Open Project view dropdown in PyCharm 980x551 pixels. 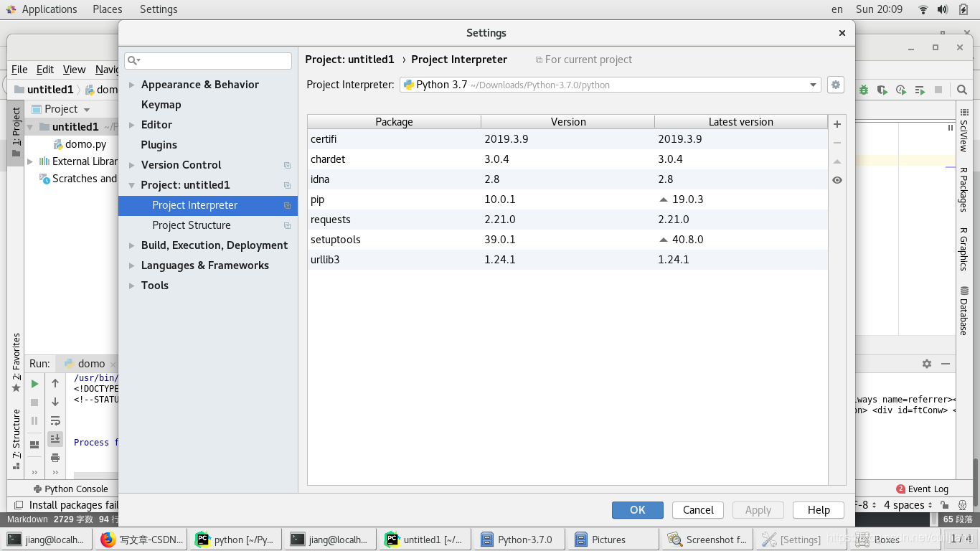[61, 109]
